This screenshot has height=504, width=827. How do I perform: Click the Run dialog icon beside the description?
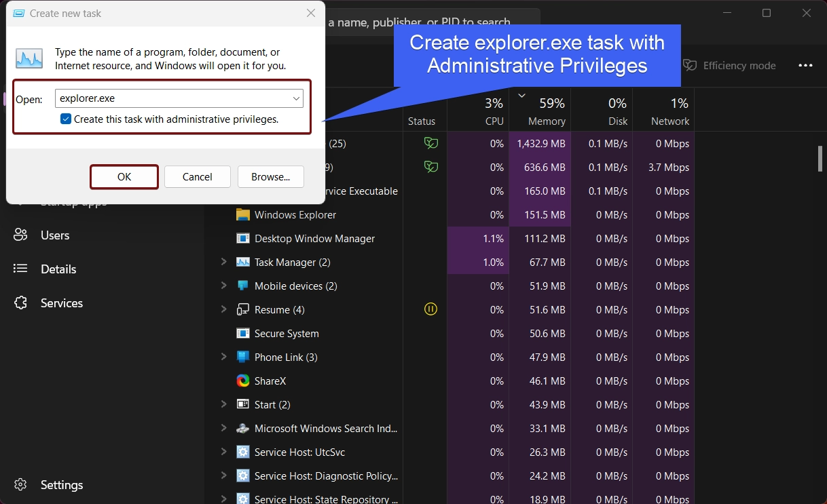[29, 58]
